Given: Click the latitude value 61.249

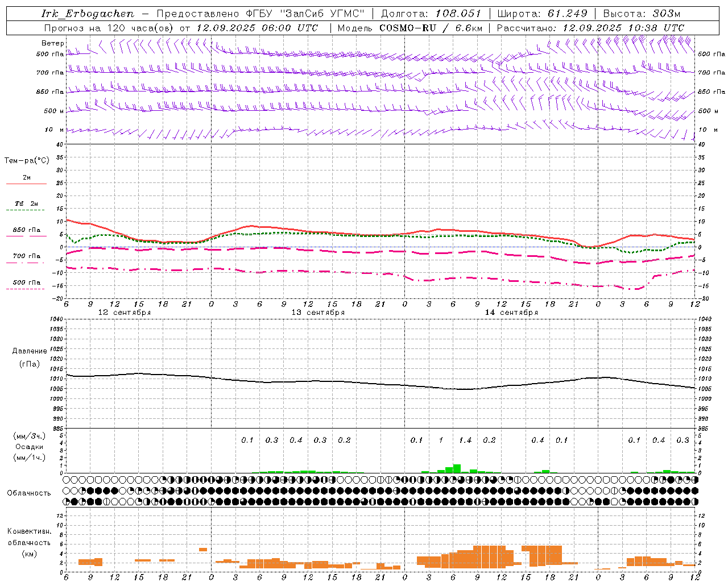Looking at the screenshot, I should click(x=568, y=14).
